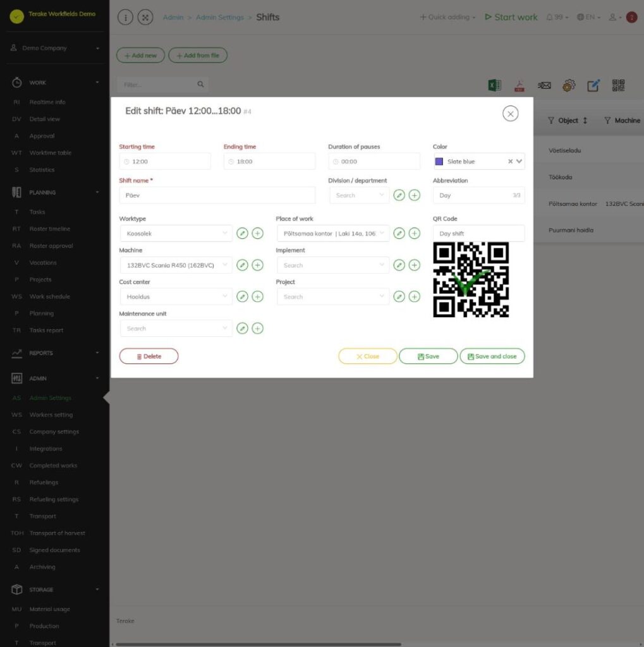Click the QR code image
The height and width of the screenshot is (647, 644).
tap(471, 280)
